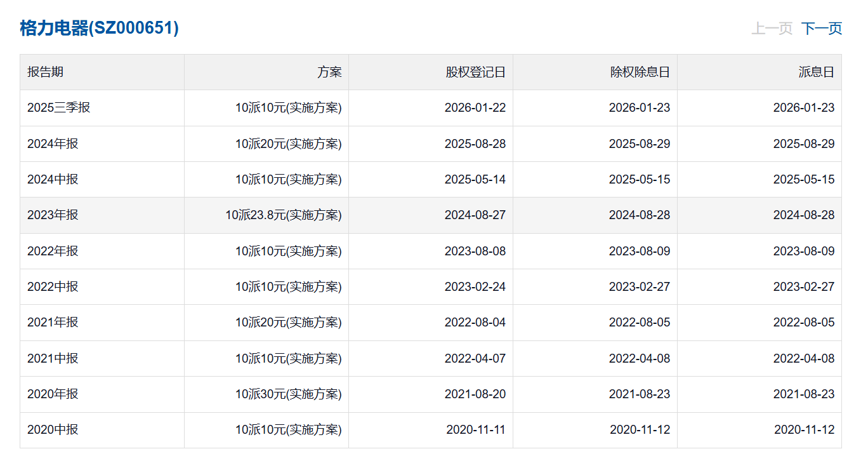Click the 2024中报 report period cell

pos(53,179)
